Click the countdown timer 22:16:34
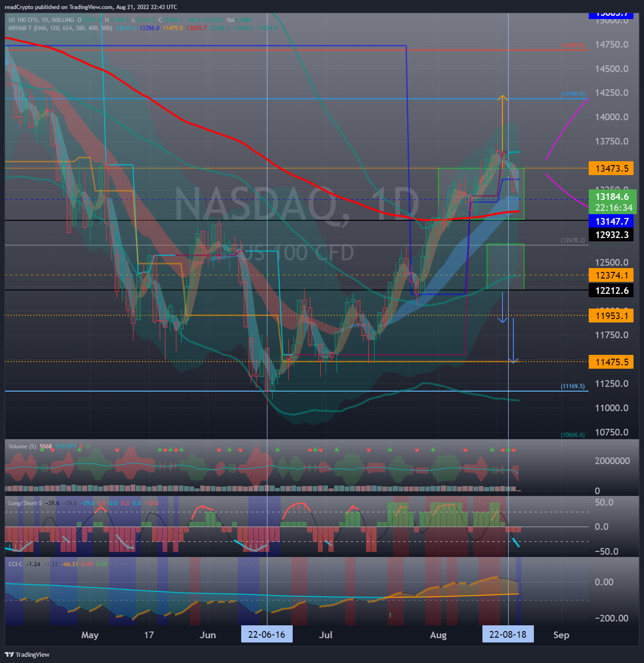Viewport: 644px width, 663px height. 613,208
